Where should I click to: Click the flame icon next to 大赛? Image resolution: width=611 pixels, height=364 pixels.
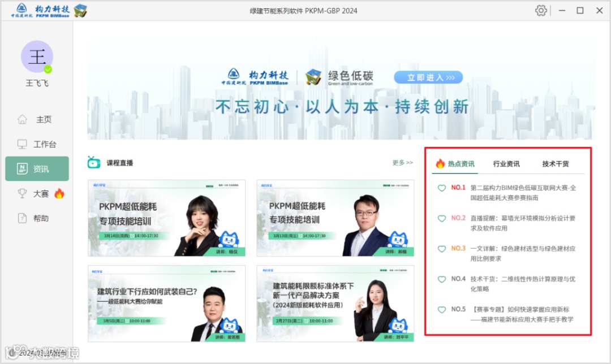pos(59,193)
